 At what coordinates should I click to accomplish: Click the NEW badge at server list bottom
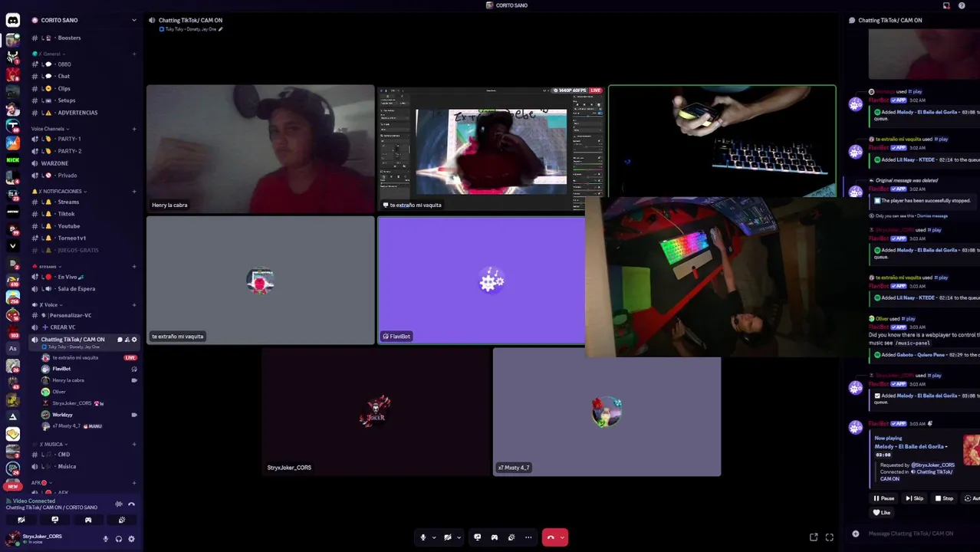click(12, 486)
